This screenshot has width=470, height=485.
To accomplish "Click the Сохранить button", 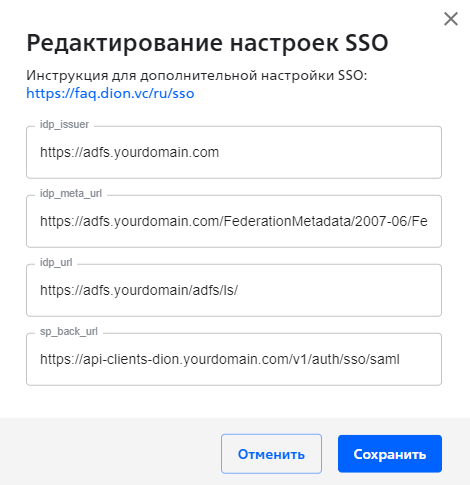I will tap(390, 454).
